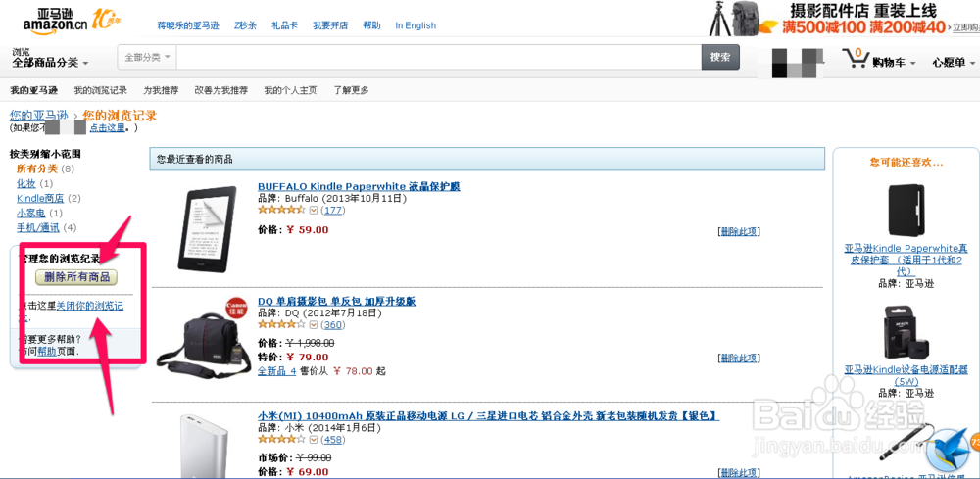Open 亚马逊Kindle Paperwhite真皮保护套 recommendation link
This screenshot has height=479, width=980.
click(906, 260)
